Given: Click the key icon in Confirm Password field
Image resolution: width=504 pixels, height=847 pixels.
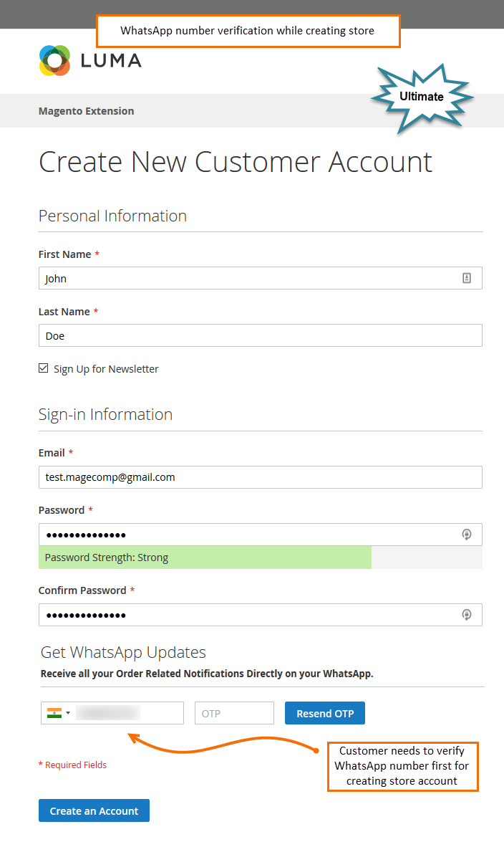Looking at the screenshot, I should [467, 614].
